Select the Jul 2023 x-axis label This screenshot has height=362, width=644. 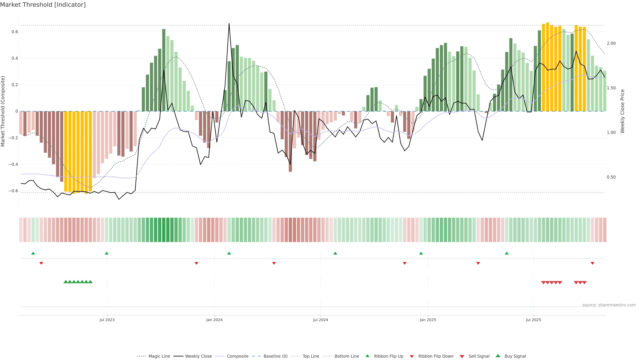[107, 320]
